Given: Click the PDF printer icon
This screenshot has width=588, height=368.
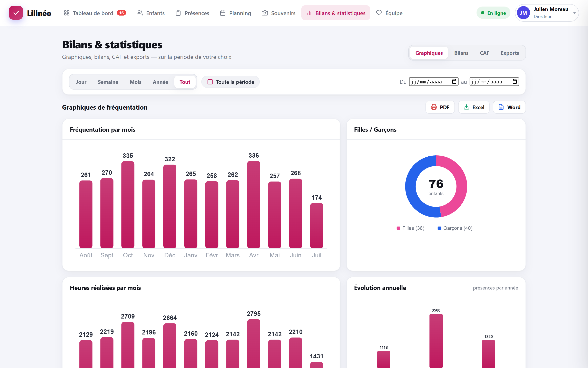Looking at the screenshot, I should tap(434, 107).
